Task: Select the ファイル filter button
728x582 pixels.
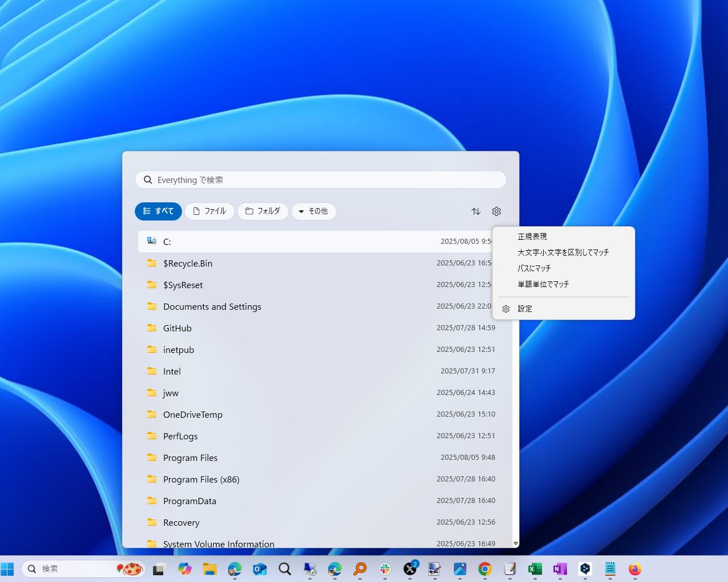Action: coord(209,211)
